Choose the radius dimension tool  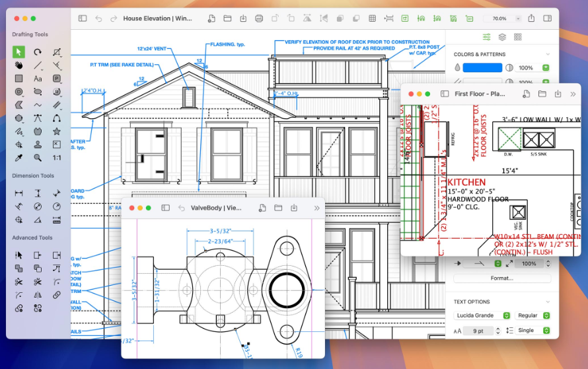(x=57, y=206)
